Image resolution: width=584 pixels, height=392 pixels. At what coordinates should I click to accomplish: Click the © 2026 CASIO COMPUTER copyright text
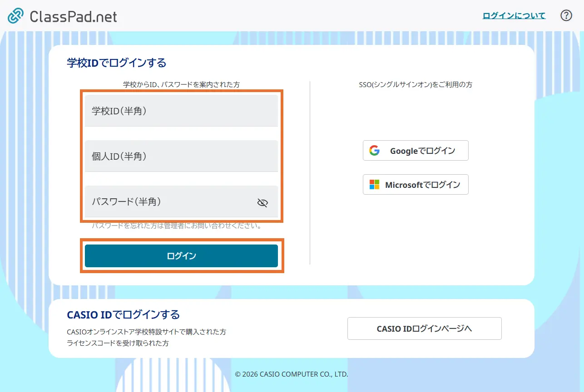point(292,374)
